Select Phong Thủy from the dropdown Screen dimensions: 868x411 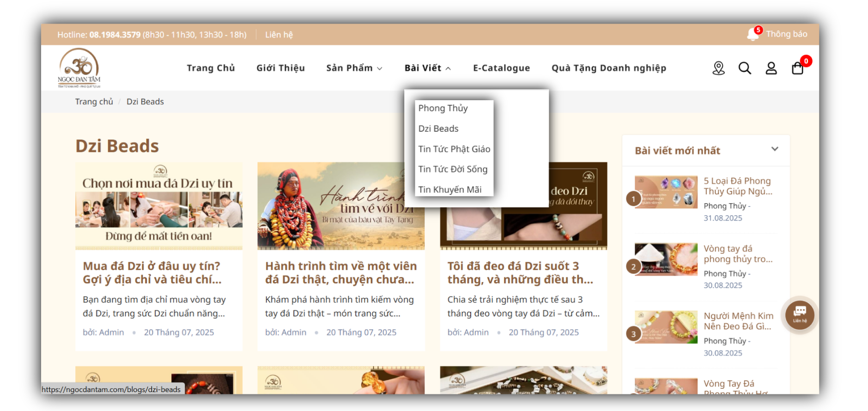pyautogui.click(x=443, y=108)
